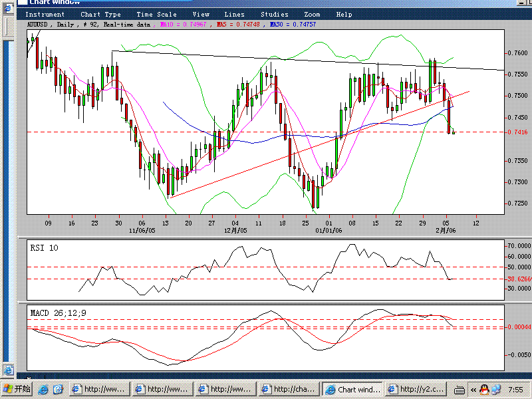Open the Help menu

click(344, 14)
